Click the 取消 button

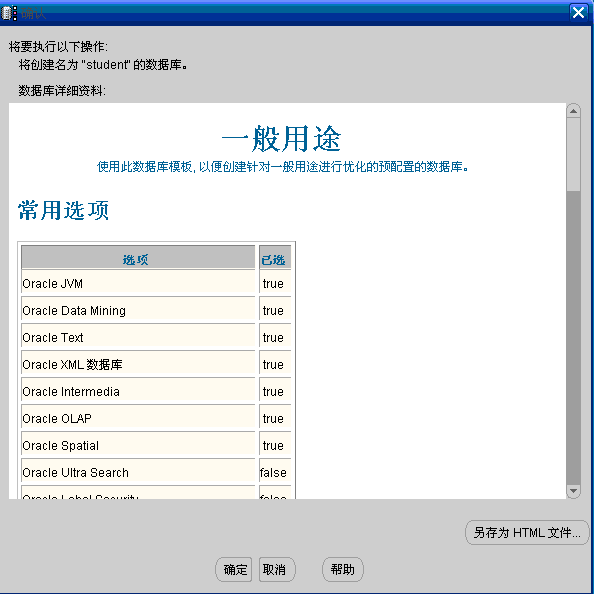tap(277, 569)
